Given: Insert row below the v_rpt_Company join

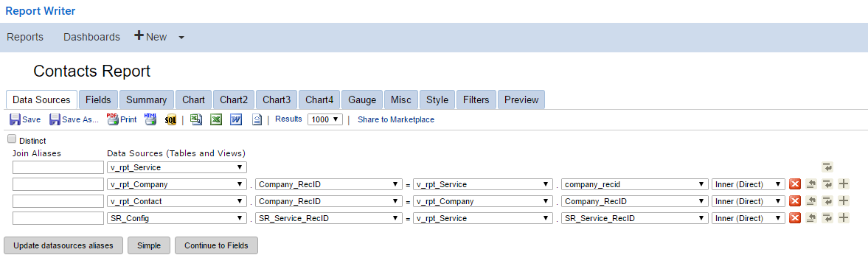Looking at the screenshot, I should 827,184.
